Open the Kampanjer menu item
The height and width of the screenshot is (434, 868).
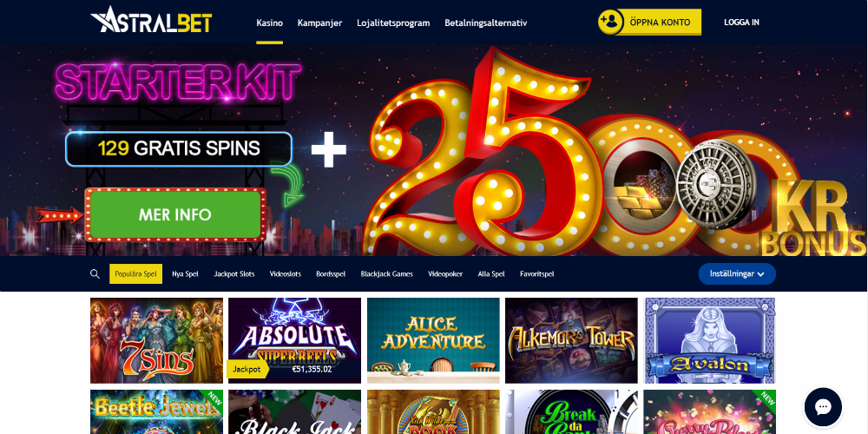319,23
